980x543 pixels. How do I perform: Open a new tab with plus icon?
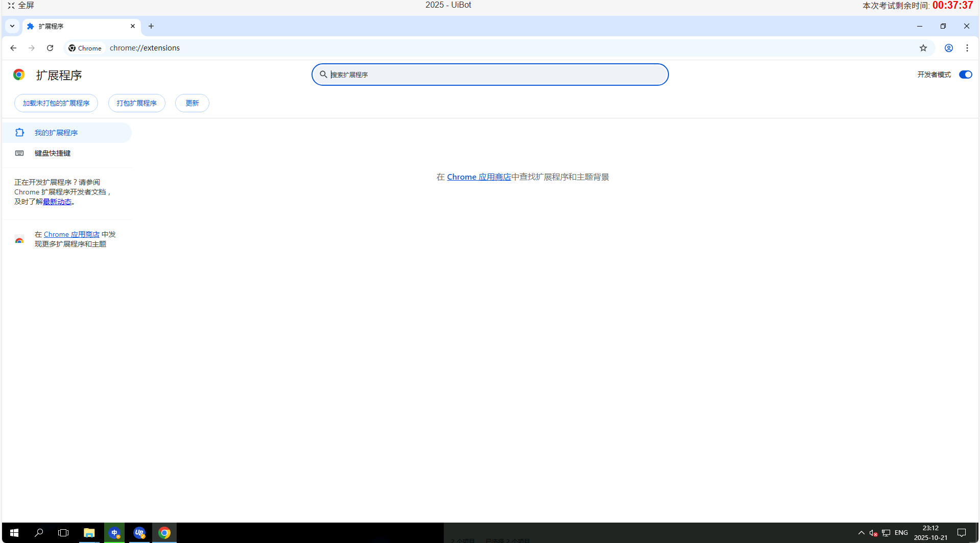pos(151,26)
